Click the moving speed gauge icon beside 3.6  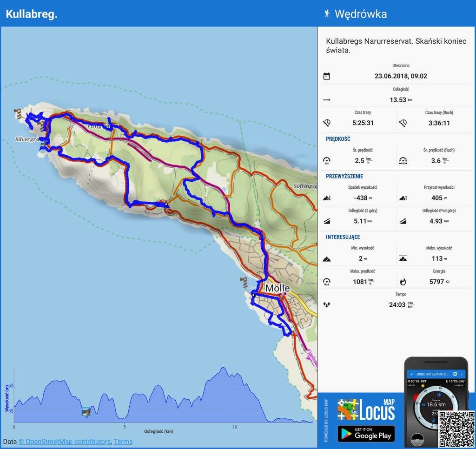403,161
